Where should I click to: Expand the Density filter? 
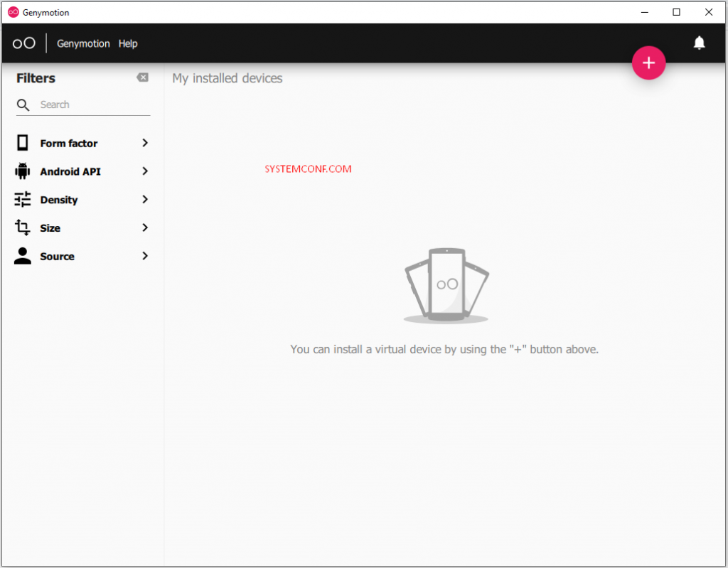[144, 200]
